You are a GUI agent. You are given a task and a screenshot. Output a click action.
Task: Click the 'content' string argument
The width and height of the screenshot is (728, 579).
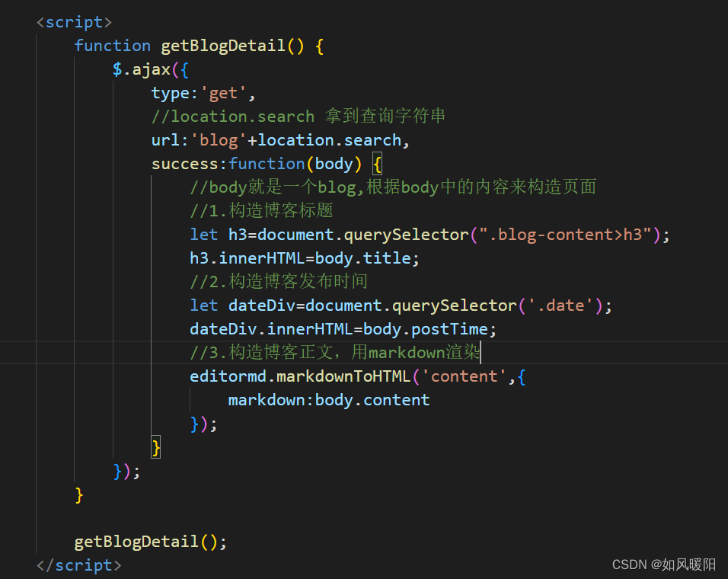pos(464,376)
